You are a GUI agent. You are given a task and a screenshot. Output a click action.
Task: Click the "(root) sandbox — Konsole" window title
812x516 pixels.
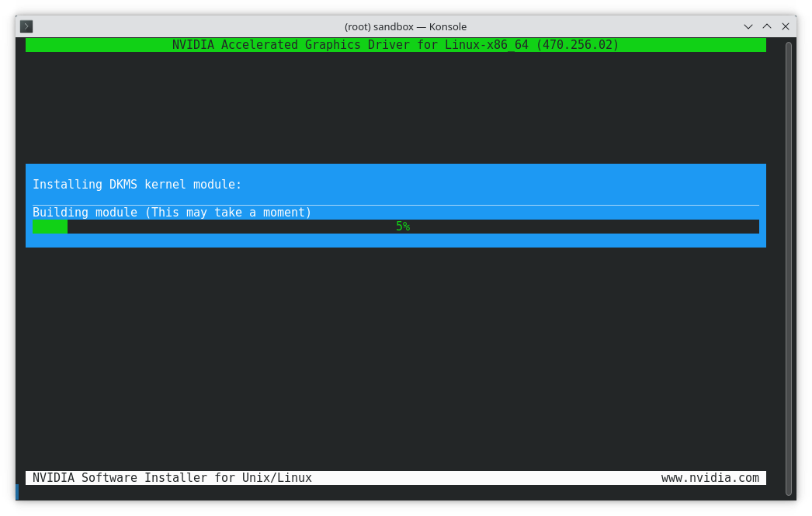click(x=405, y=26)
